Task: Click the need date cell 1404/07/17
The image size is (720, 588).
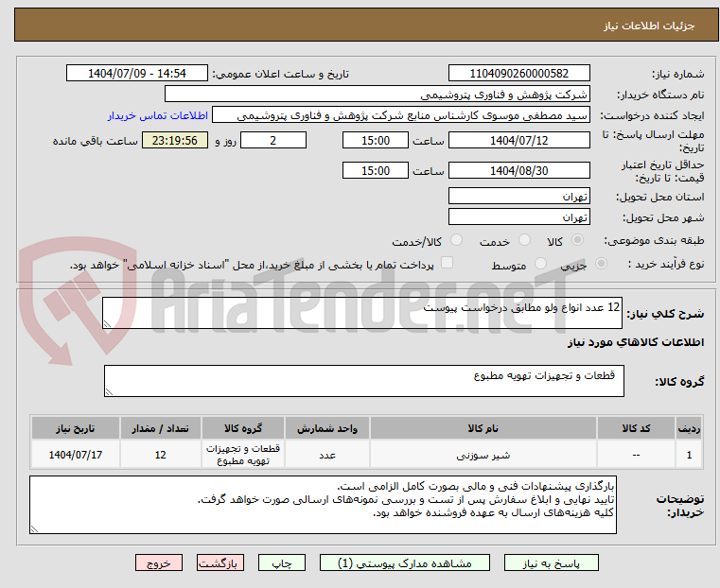Action: pyautogui.click(x=76, y=455)
